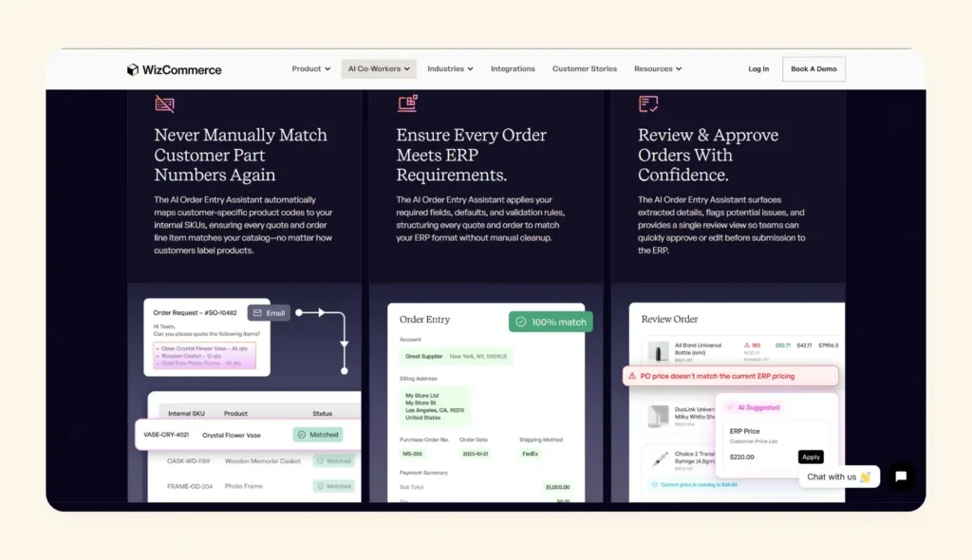Click the Great Supplier account field
The width and height of the screenshot is (972, 560).
[x=457, y=357]
